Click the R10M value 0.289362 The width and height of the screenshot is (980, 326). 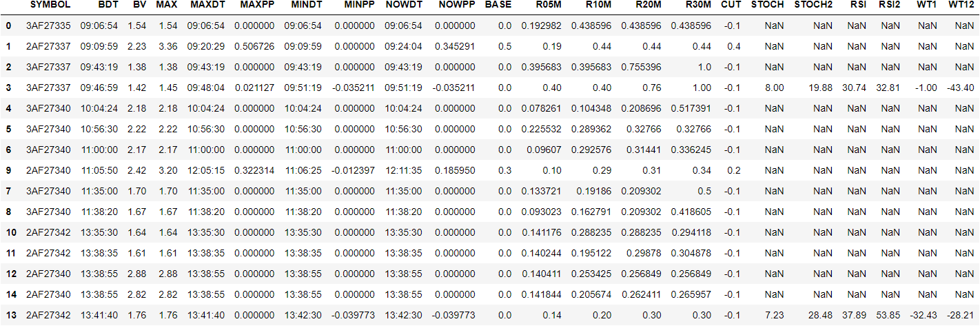[592, 129]
